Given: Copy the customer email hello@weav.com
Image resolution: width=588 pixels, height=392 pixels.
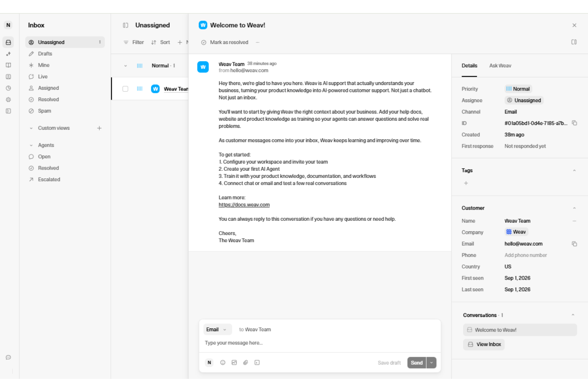Looking at the screenshot, I should (574, 244).
